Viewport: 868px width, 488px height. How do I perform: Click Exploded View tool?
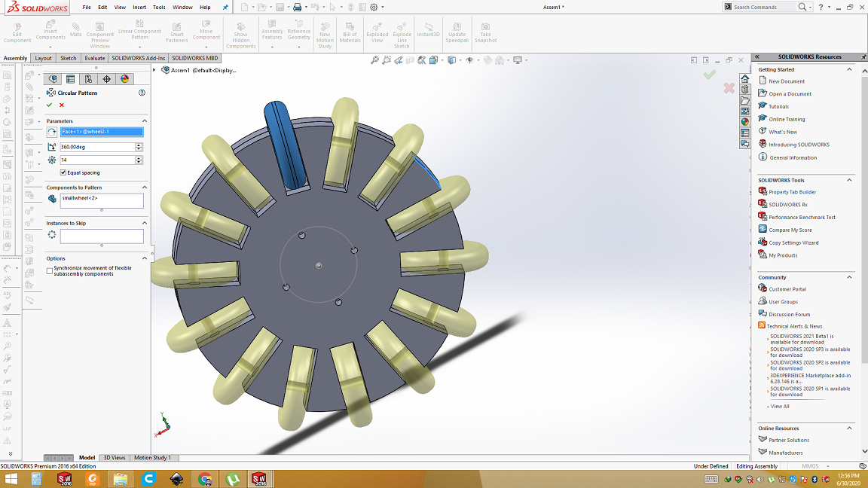377,33
